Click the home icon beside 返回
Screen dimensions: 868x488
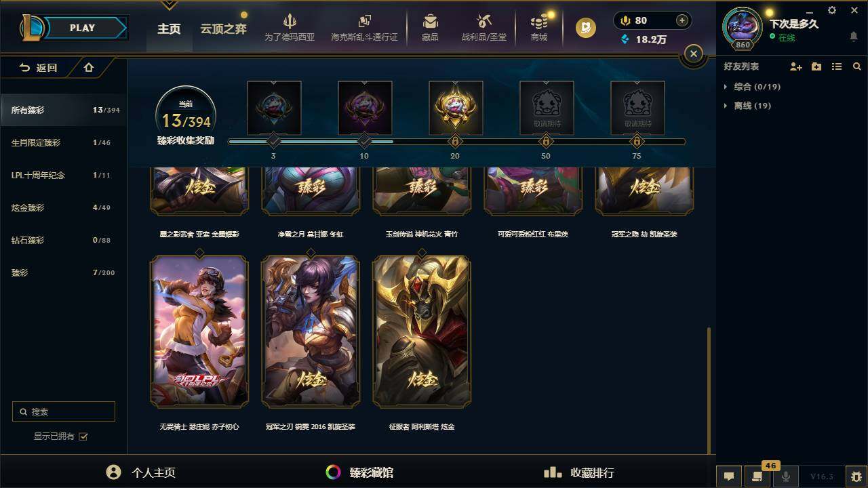pyautogui.click(x=89, y=67)
